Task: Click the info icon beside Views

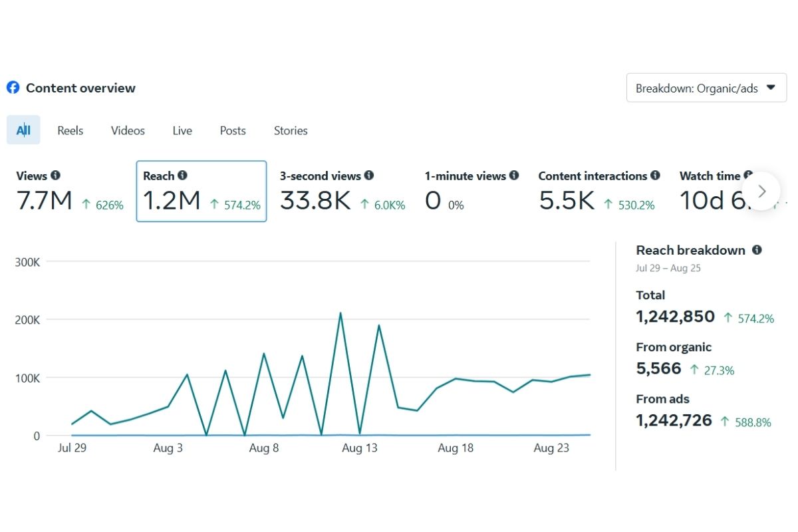Action: [55, 176]
